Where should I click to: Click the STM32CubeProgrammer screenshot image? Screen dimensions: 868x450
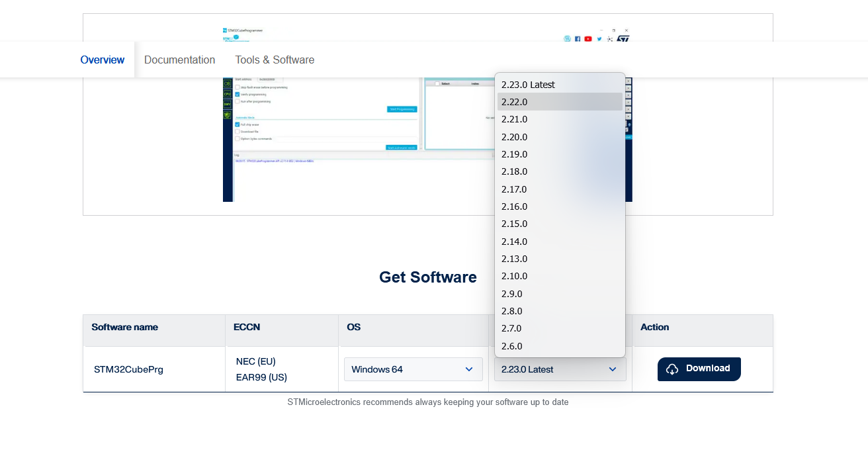pos(427,114)
